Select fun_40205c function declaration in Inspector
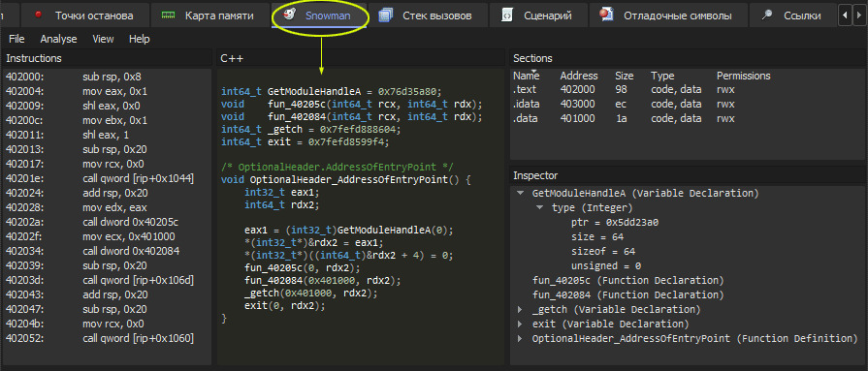Image resolution: width=868 pixels, height=371 pixels. (627, 280)
